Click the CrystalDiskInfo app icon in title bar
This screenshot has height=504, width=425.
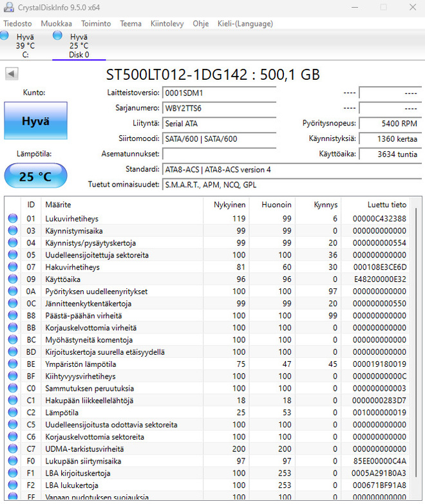pyautogui.click(x=8, y=7)
